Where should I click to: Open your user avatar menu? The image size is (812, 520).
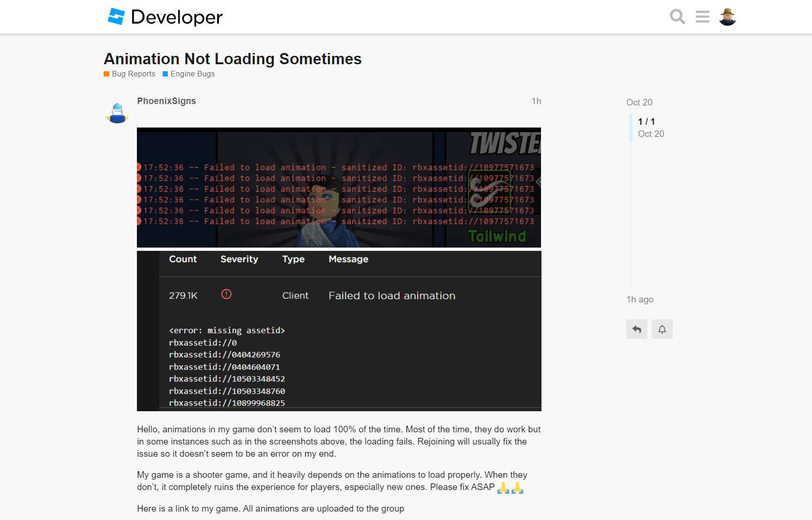point(727,17)
